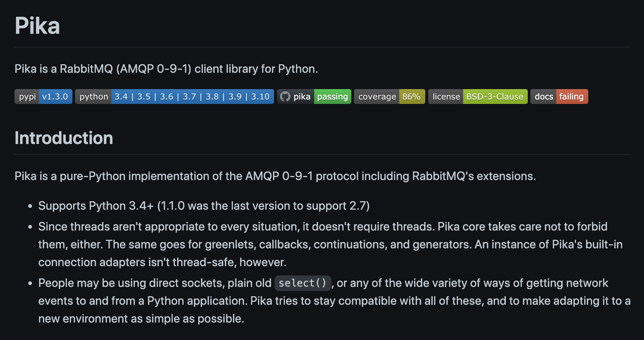Click 'connection adapters isn't thread-safe' line
Image resolution: width=644 pixels, height=340 pixels.
(x=162, y=262)
